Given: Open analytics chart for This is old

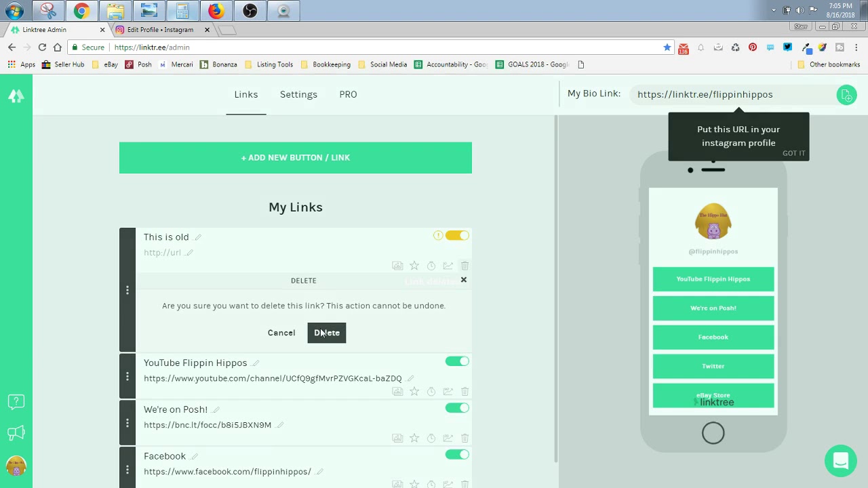Looking at the screenshot, I should (x=448, y=266).
